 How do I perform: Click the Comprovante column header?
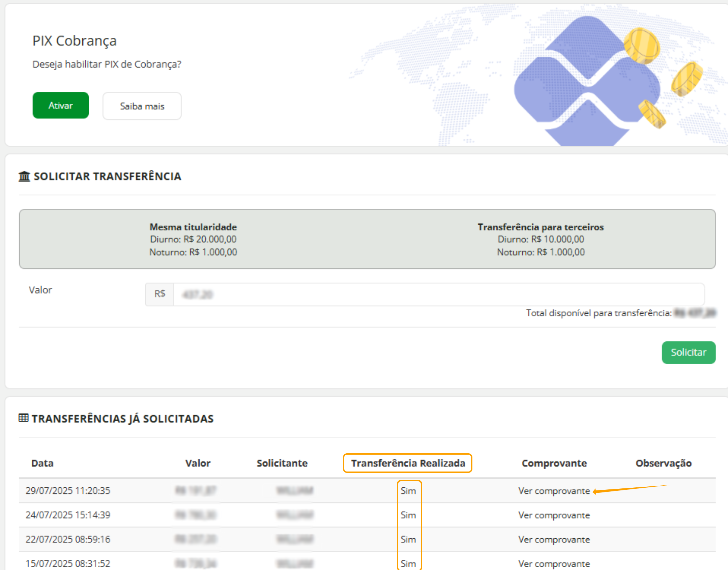(x=554, y=463)
